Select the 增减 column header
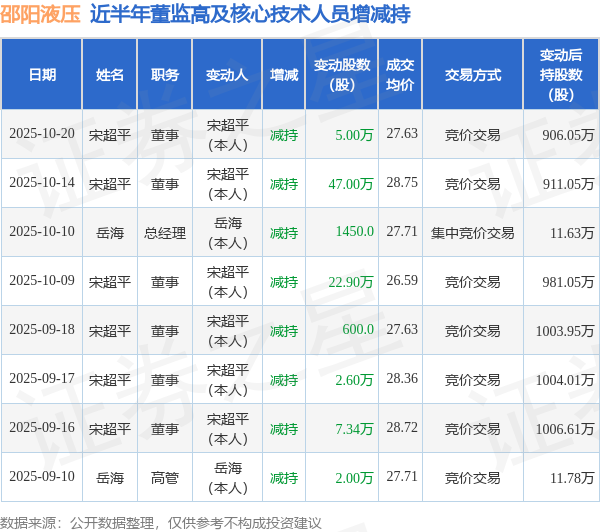This screenshot has width=600, height=532. (x=284, y=75)
